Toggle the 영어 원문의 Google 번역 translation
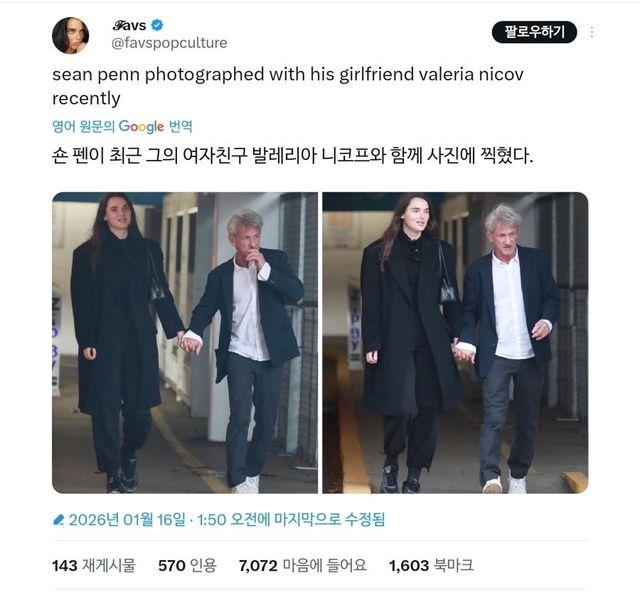 (122, 127)
